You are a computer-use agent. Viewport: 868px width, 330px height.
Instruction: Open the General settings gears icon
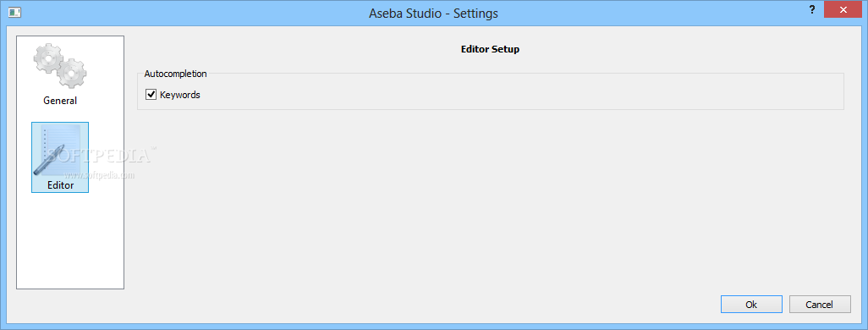[60, 67]
